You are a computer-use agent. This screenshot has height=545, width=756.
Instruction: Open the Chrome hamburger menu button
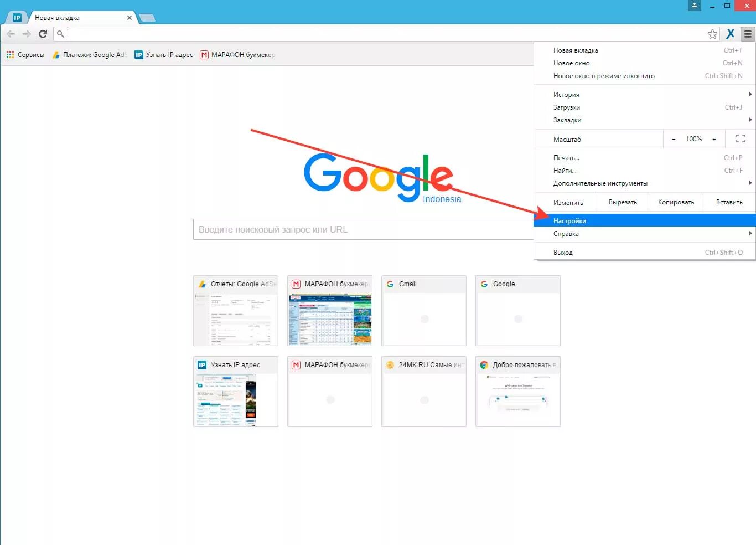[748, 34]
